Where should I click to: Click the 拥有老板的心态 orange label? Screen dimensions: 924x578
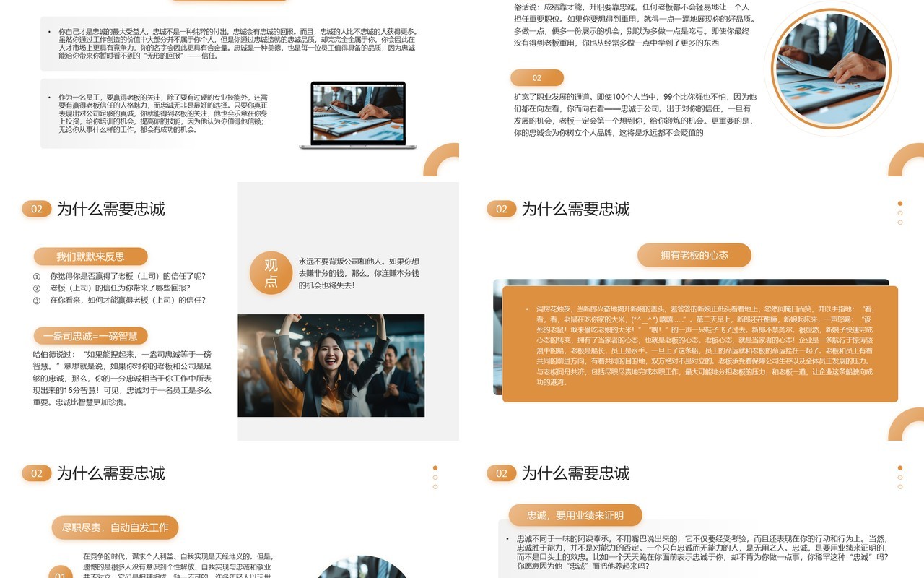(x=694, y=255)
